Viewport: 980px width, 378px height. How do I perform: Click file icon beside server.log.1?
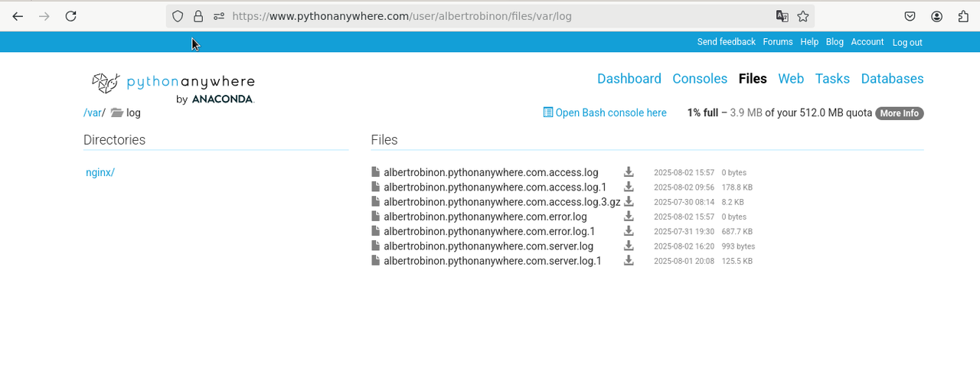[x=375, y=260]
